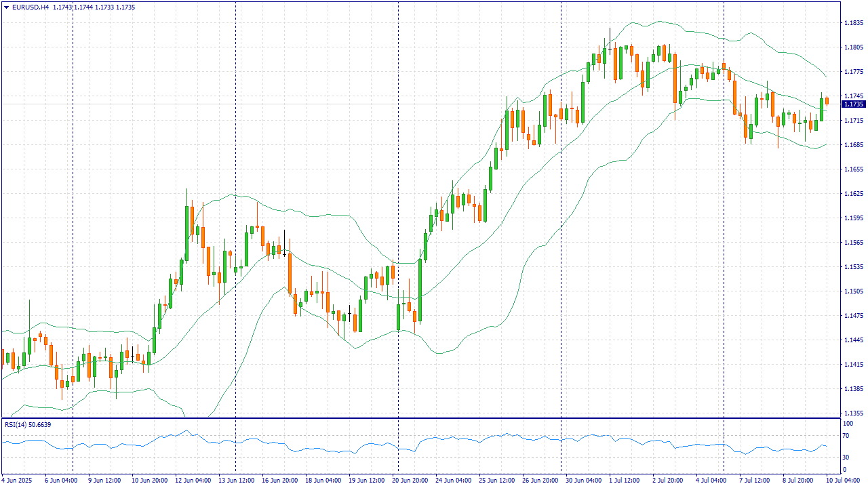Click the 1.1595 price axis label
868x488 pixels.
coord(853,218)
